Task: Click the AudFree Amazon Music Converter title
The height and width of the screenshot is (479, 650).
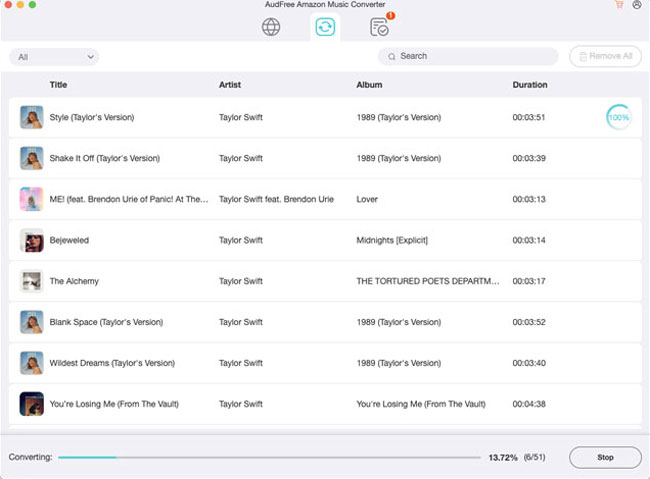Action: click(x=325, y=5)
